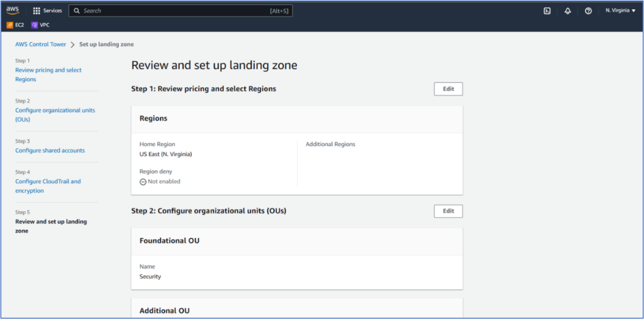This screenshot has height=319, width=644.
Task: Click Edit button for Step 2
Action: click(448, 211)
